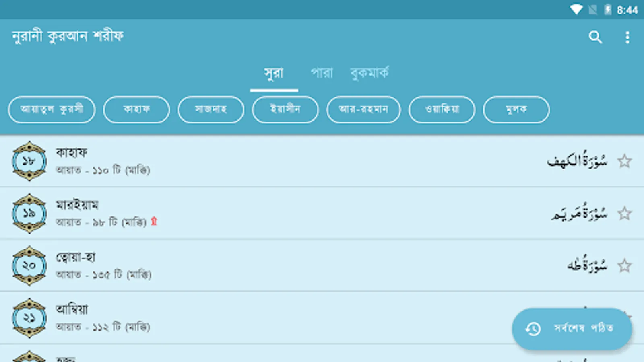Click the Arabic title of Surah Ta-Ha
644x362 pixels.
tap(587, 265)
